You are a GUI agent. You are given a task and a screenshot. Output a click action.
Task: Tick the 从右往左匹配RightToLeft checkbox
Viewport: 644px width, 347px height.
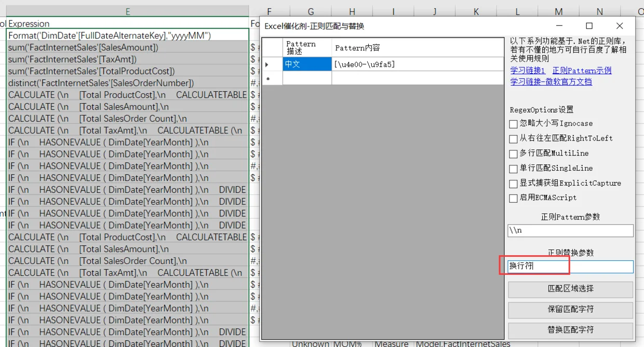click(x=513, y=139)
